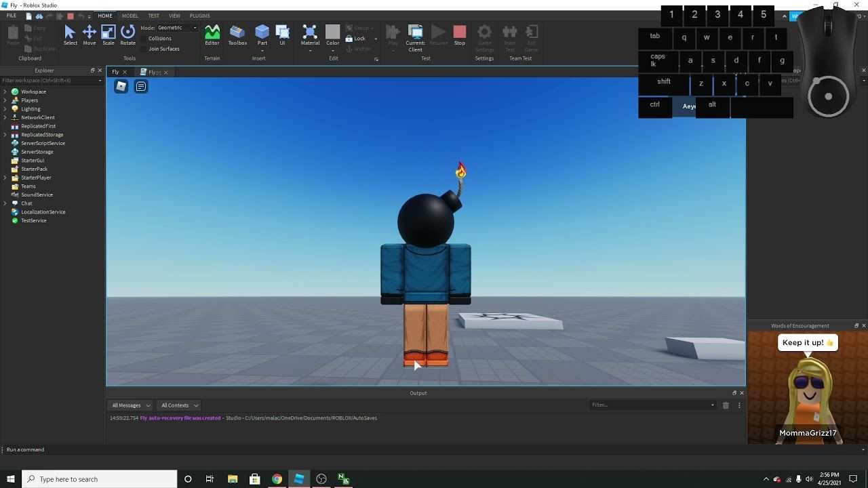Open the Output Filter dropdown arrow
Viewport: 868px width, 488px height.
point(712,405)
